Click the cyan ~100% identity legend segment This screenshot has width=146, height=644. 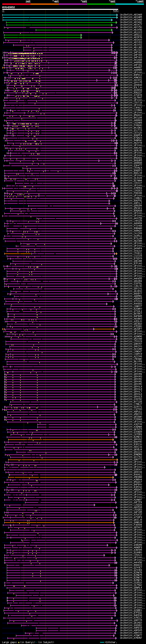click(130, 4)
